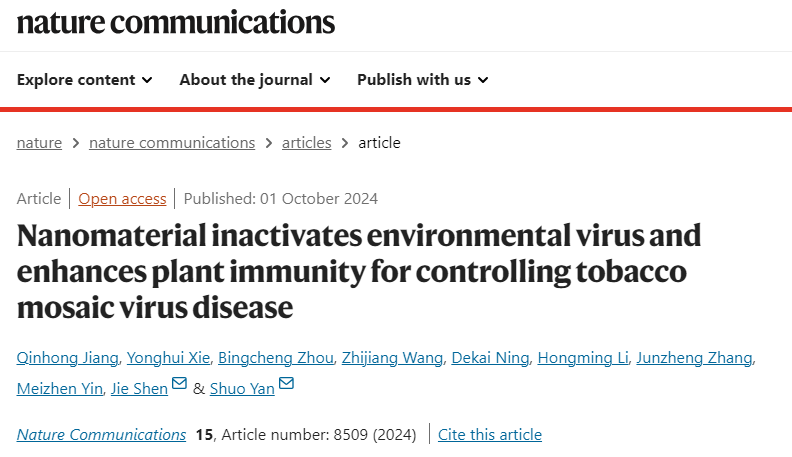Click the email envelope icon beside Shuo Yan
792x457 pixels.
pos(286,383)
